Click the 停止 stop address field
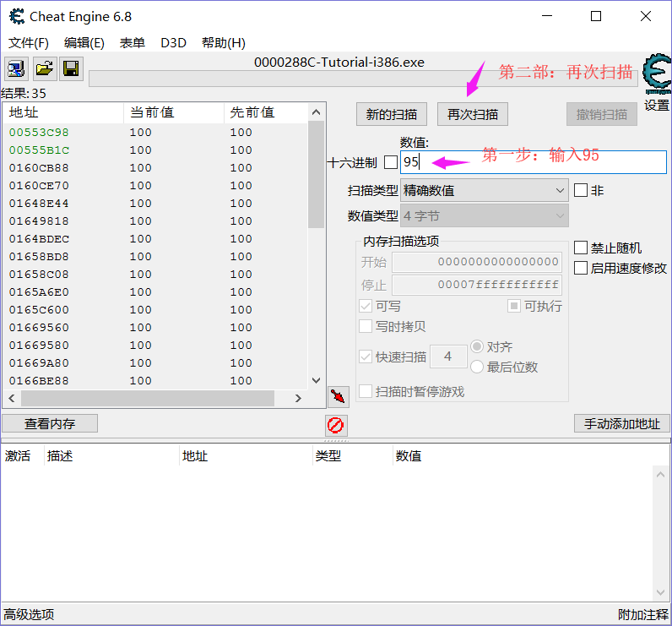Screen dimensions: 672x626 pos(477,285)
